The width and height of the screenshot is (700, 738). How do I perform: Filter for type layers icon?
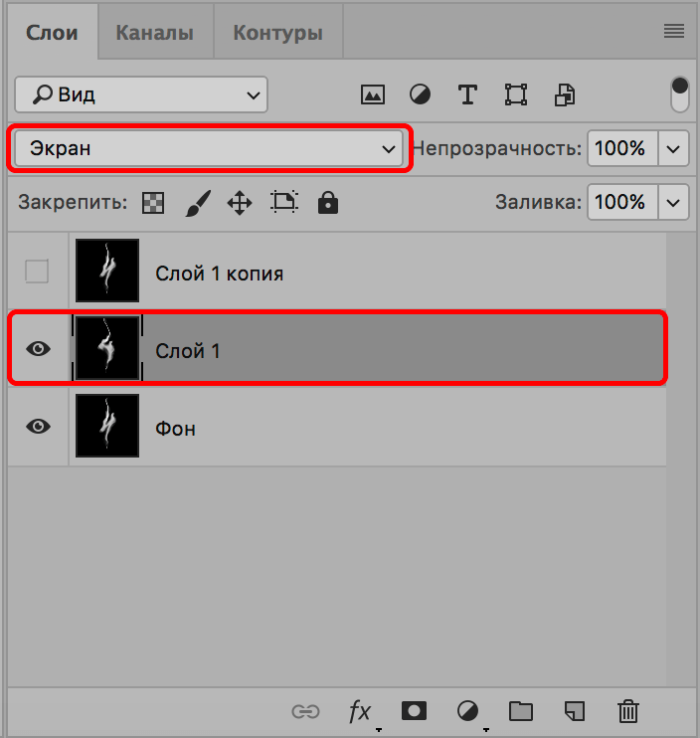(467, 94)
